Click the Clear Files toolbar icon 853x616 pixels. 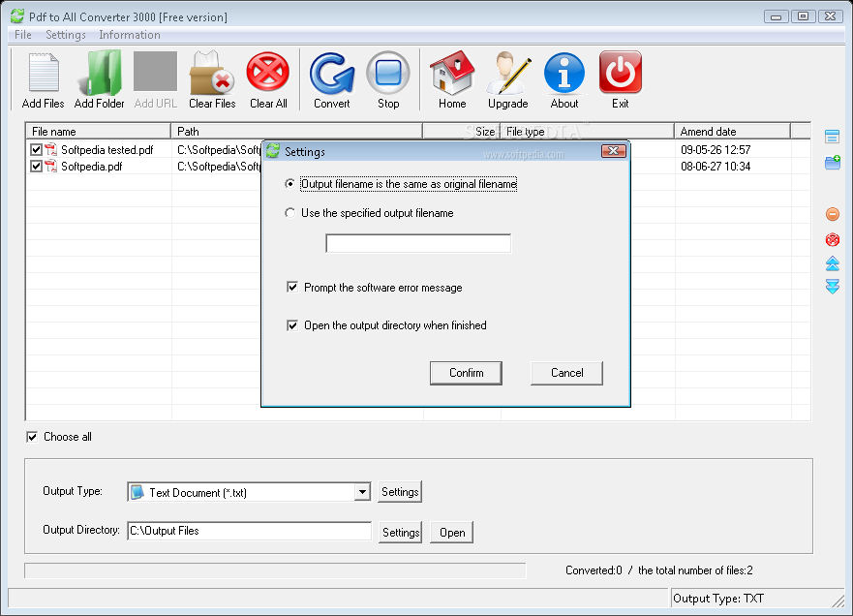tap(212, 73)
